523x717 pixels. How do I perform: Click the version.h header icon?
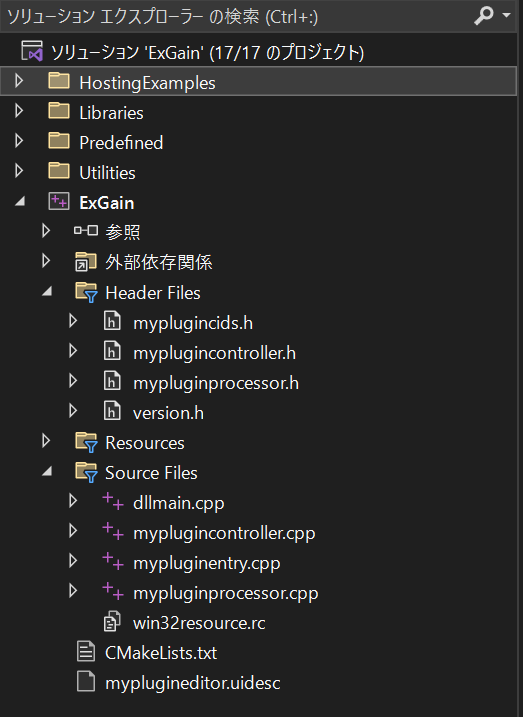pos(112,411)
